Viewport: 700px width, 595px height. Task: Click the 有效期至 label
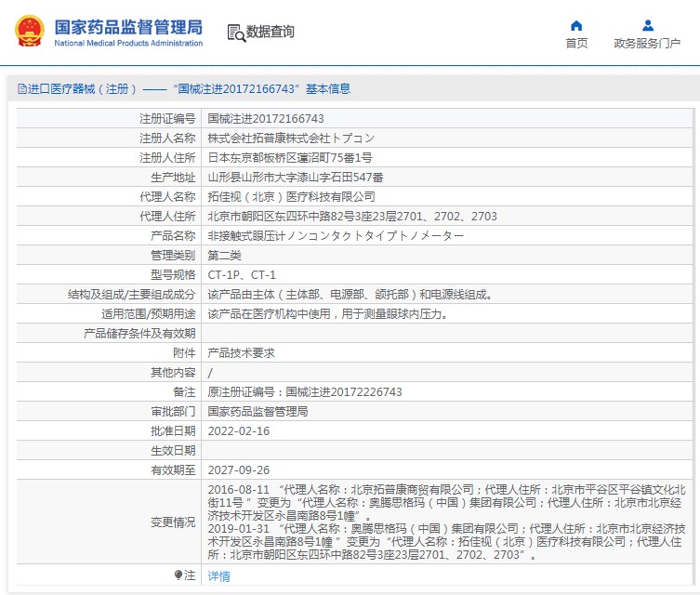click(x=173, y=470)
